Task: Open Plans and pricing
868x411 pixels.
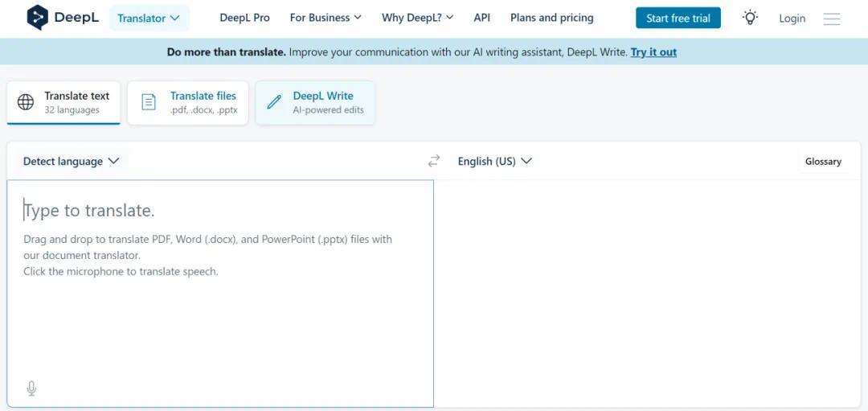Action: tap(551, 18)
